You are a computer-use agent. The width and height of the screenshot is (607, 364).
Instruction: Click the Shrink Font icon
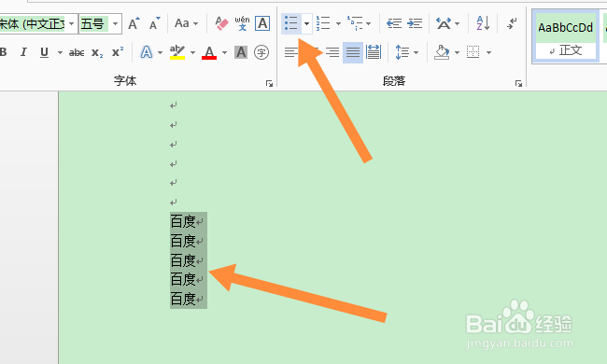[x=154, y=23]
